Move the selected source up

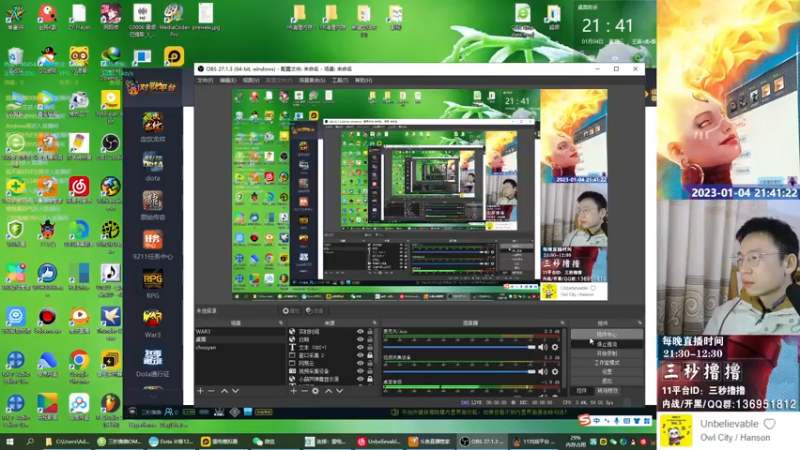[x=329, y=391]
